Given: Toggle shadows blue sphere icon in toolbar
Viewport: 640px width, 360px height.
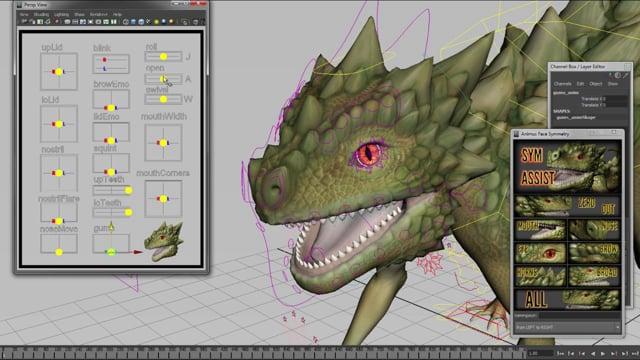Looking at the screenshot, I should click(x=164, y=22).
